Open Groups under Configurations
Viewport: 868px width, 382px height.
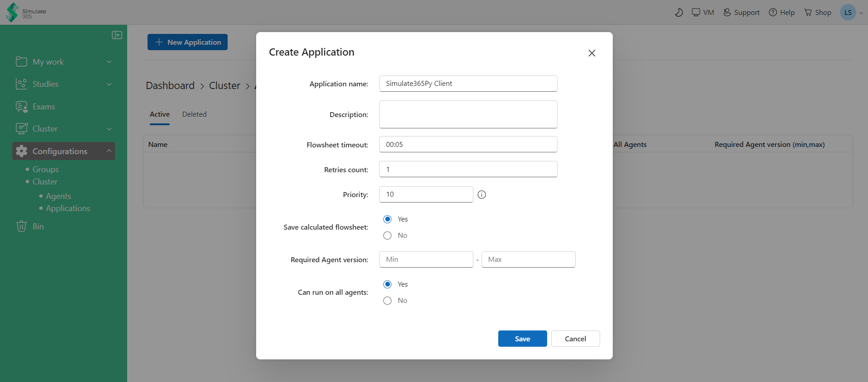click(x=46, y=170)
